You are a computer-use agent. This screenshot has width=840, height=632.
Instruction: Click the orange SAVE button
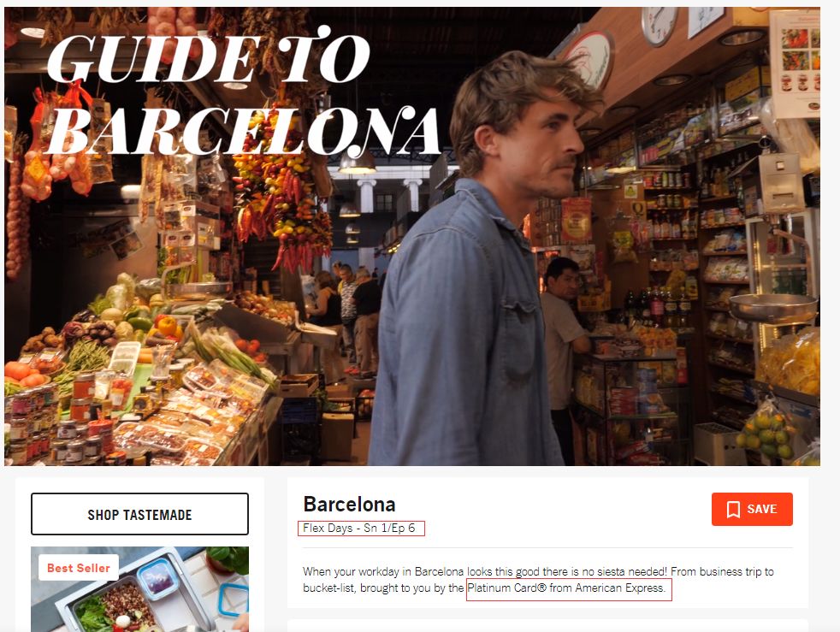click(x=752, y=509)
